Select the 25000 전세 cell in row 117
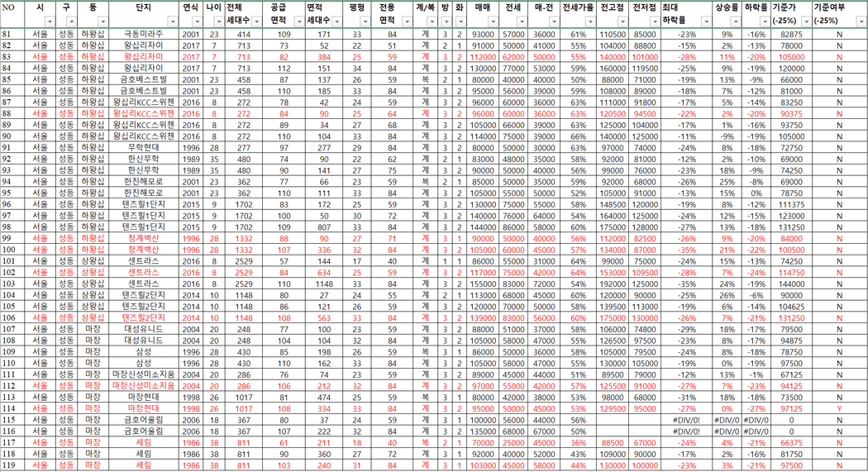868x472 pixels. (513, 443)
